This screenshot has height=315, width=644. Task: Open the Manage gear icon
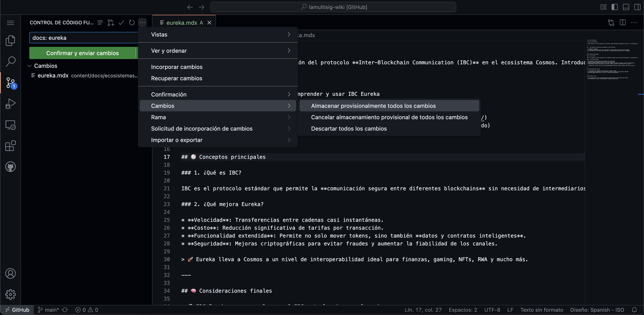click(10, 294)
